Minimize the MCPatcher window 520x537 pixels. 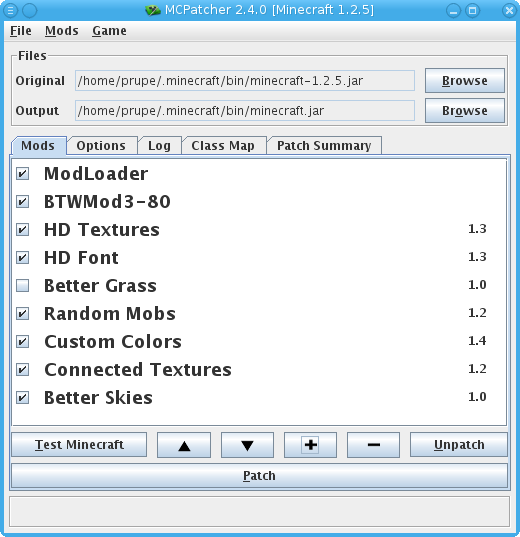click(453, 10)
